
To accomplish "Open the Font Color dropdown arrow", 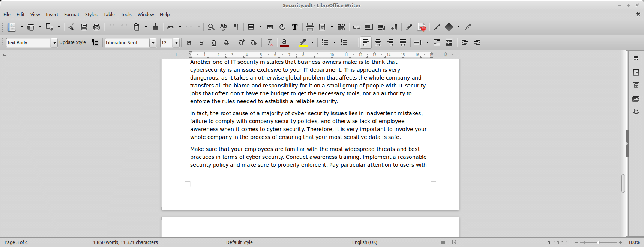I will click(294, 42).
